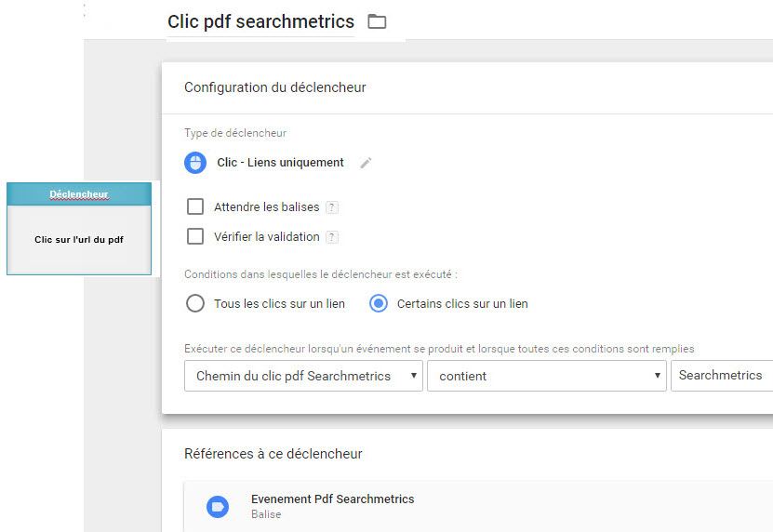The width and height of the screenshot is (773, 532).
Task: Select Certains clics sur un lien
Action: [x=379, y=303]
